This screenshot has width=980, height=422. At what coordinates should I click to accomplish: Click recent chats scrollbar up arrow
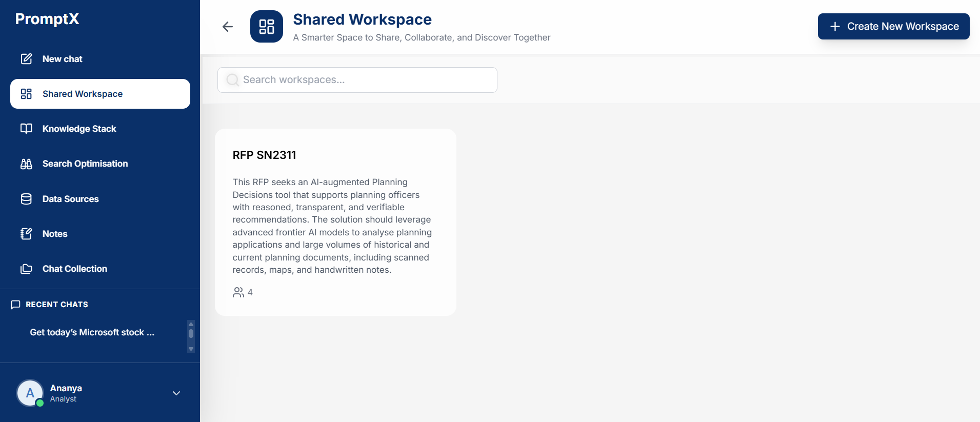(x=191, y=324)
